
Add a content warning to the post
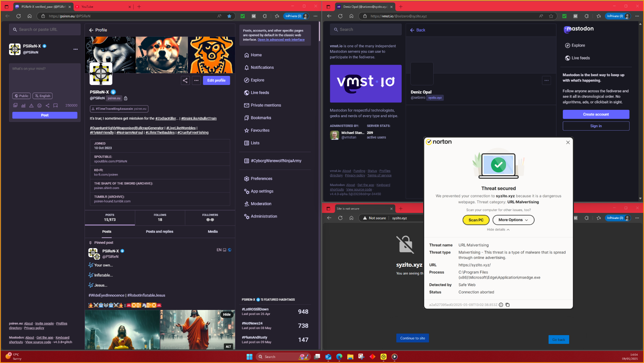point(31,105)
